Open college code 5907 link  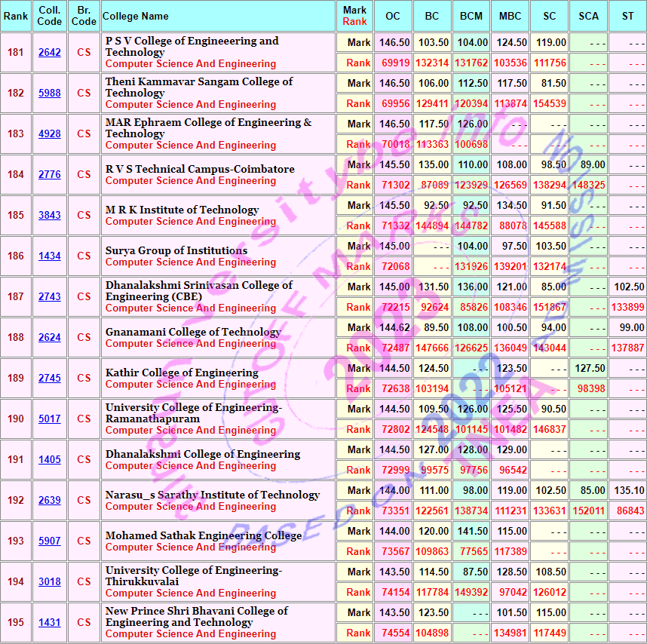(50, 541)
